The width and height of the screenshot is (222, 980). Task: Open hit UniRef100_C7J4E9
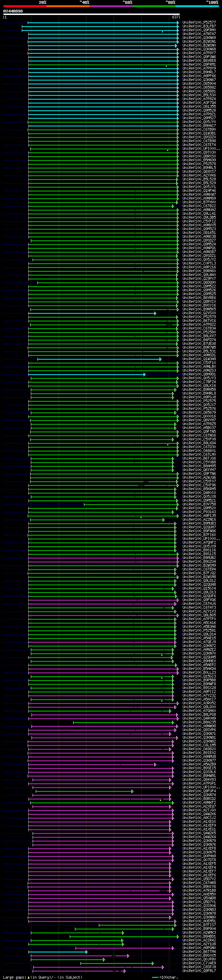[199, 963]
